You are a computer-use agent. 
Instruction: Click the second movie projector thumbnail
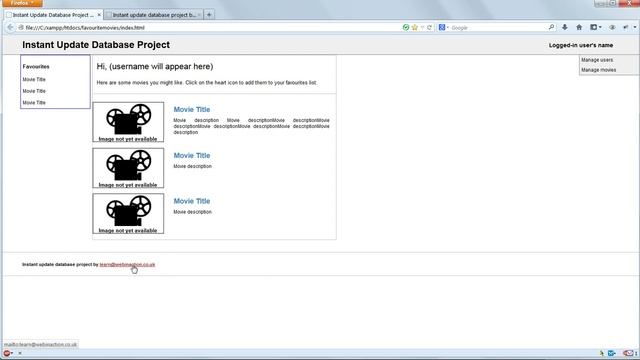pyautogui.click(x=128, y=168)
